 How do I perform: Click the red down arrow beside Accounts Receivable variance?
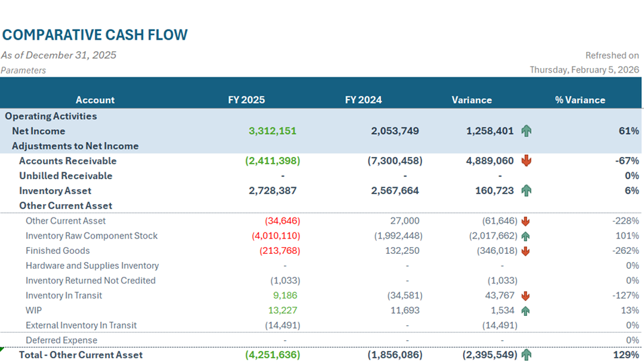coord(526,161)
